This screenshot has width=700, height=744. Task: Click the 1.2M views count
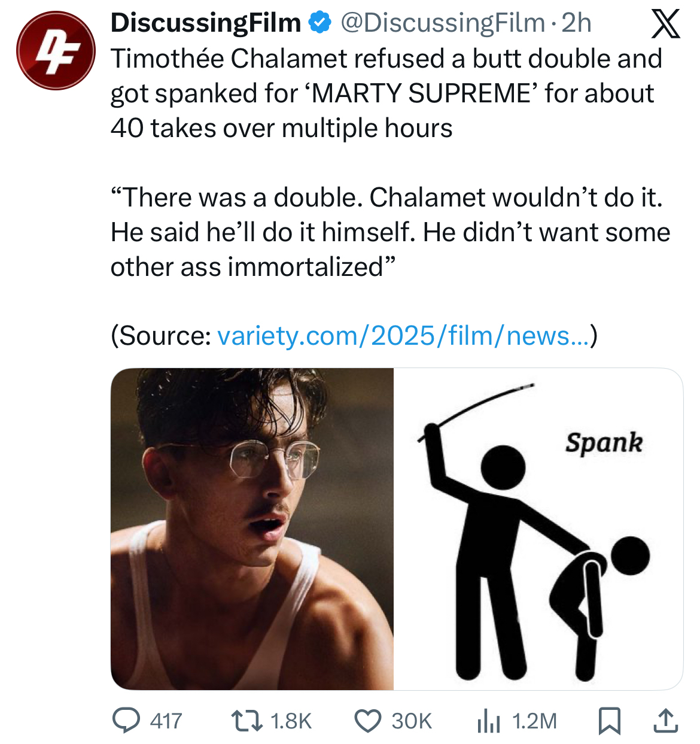pos(535,721)
